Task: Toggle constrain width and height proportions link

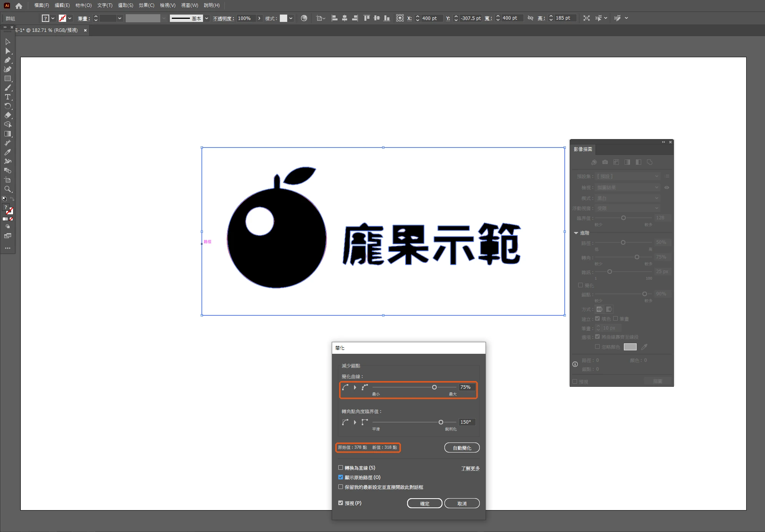Action: pos(531,18)
